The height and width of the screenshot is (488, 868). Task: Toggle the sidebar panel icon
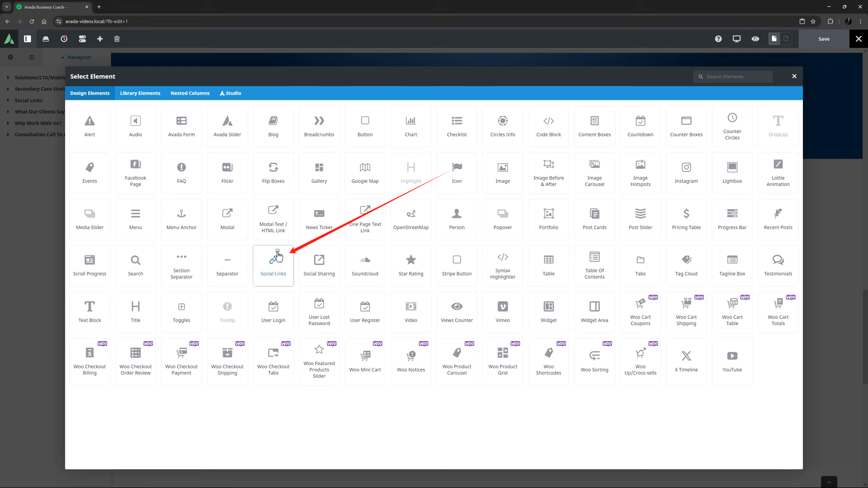pos(28,39)
